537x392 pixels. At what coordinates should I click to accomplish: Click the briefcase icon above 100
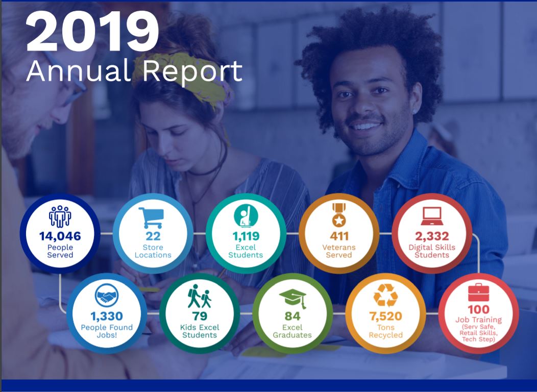(478, 292)
